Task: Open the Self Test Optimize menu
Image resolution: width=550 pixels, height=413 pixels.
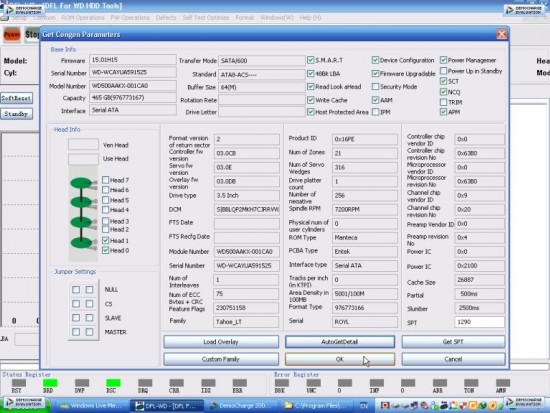Action: [x=206, y=18]
